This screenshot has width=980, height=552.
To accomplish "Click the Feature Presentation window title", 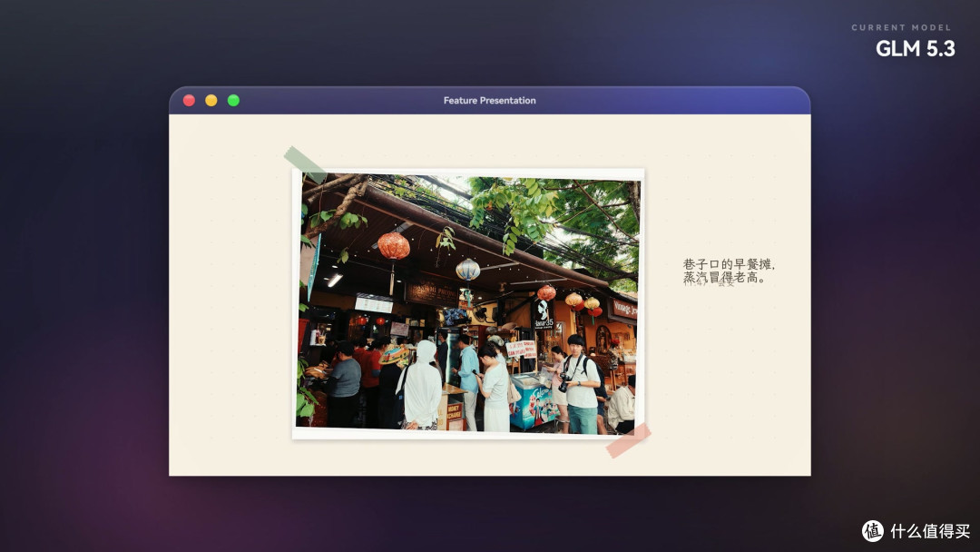I will [x=489, y=100].
